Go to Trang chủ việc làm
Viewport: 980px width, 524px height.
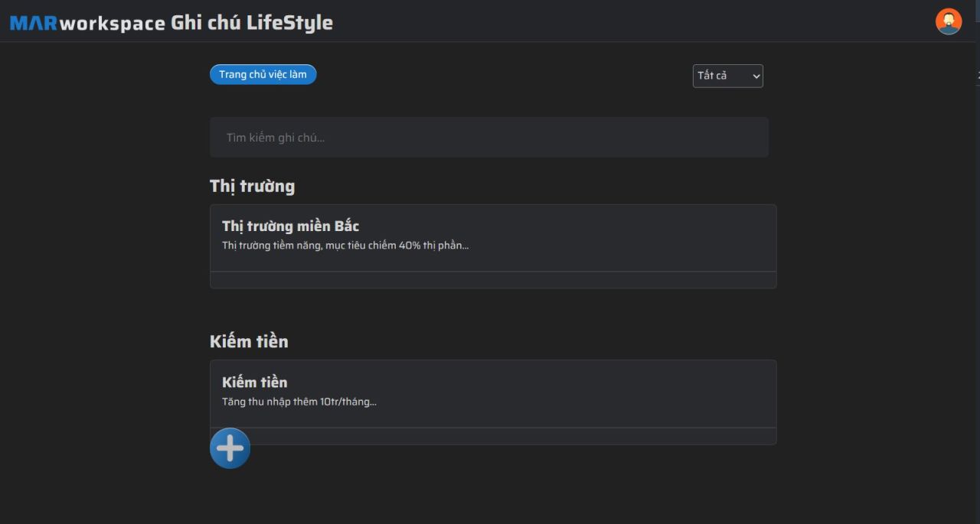coord(263,74)
